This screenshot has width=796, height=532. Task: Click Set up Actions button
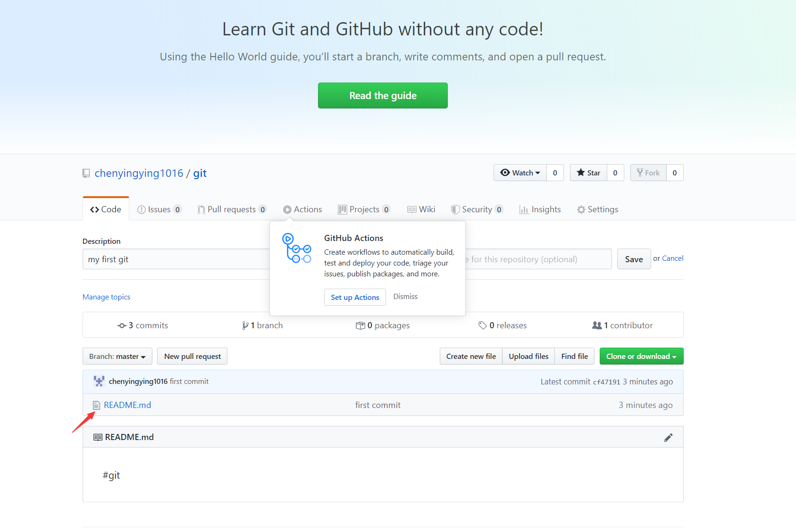(355, 297)
